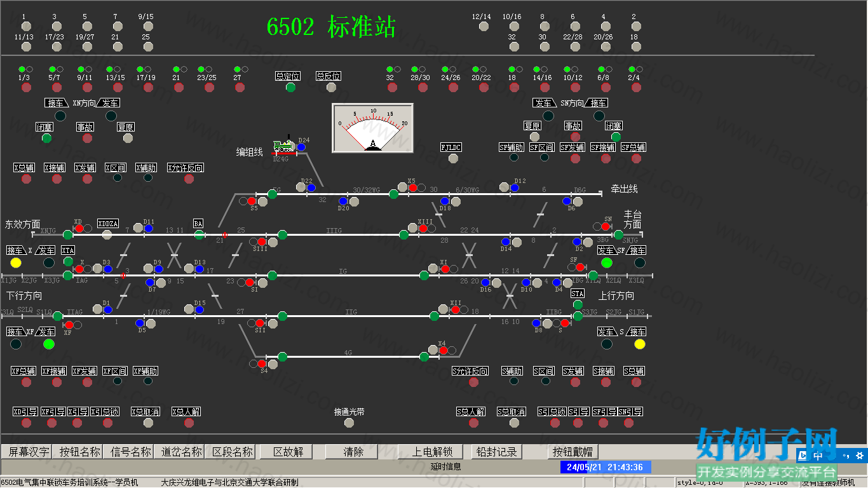Click the date and time display
The width and height of the screenshot is (868, 488).
coord(605,467)
